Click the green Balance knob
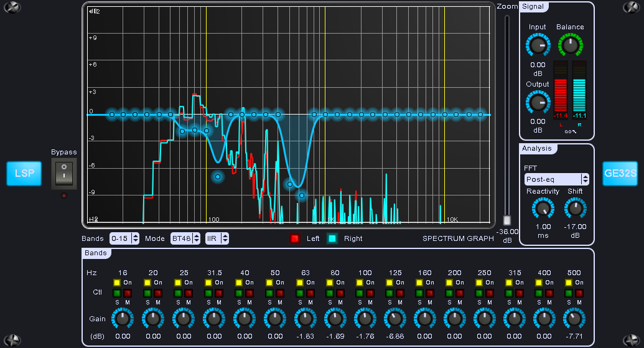 pyautogui.click(x=570, y=45)
